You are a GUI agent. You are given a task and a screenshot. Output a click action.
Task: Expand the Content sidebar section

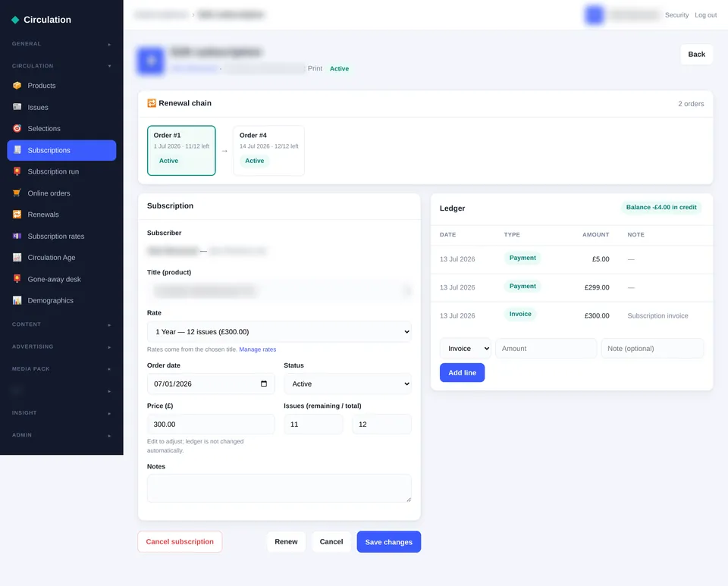61,324
